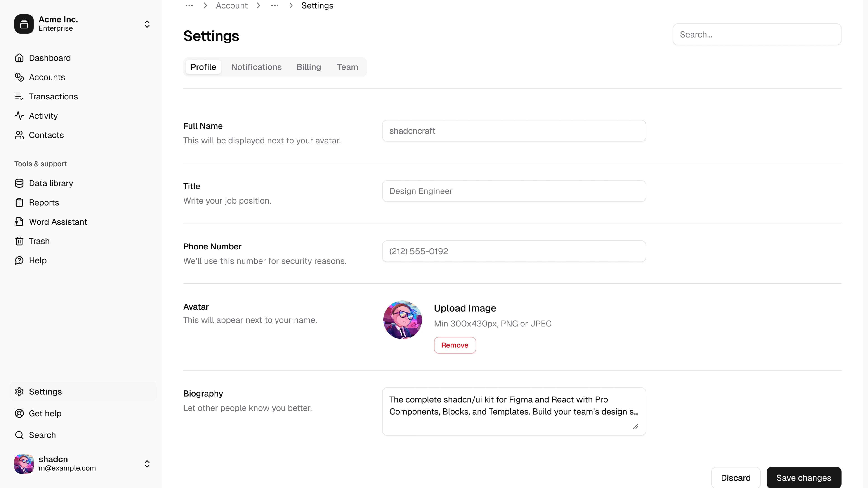This screenshot has height=488, width=868.
Task: Open collapsed breadcrumb items before Settings
Action: click(x=275, y=5)
